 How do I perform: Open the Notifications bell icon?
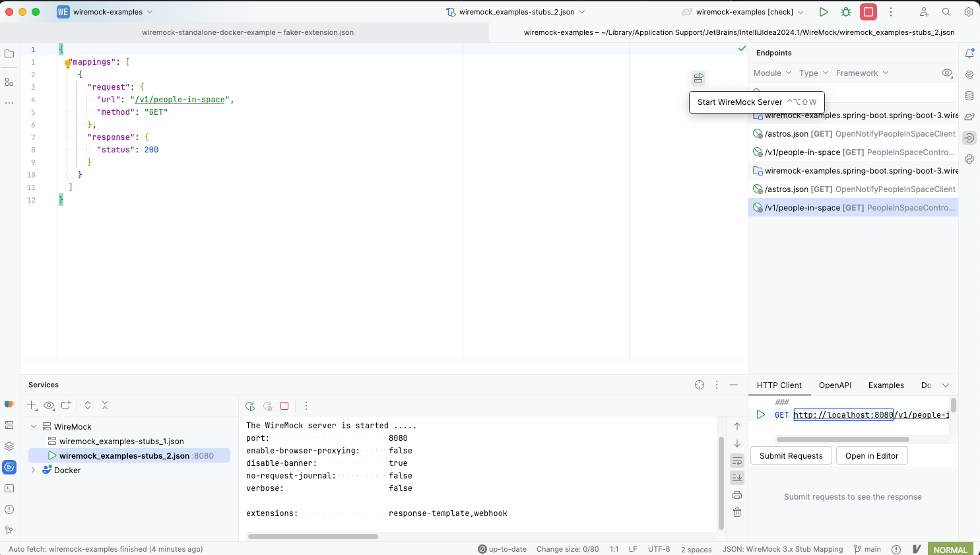click(969, 53)
